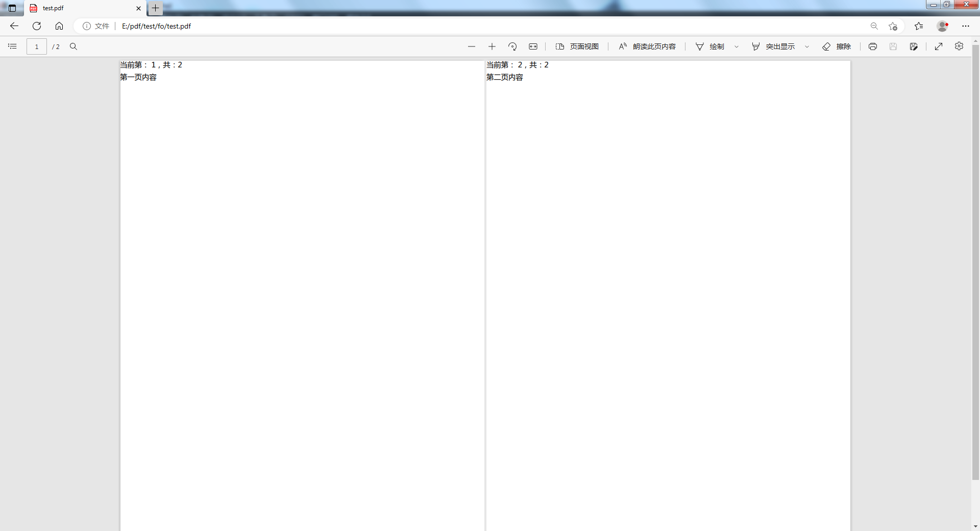
Task: Open the browser settings and more menu
Action: [966, 26]
